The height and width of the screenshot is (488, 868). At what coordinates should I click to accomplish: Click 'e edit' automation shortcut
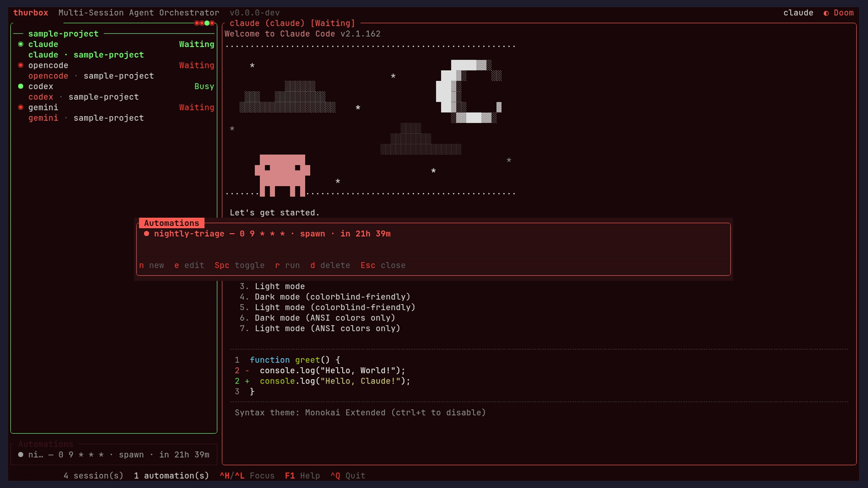tap(189, 266)
